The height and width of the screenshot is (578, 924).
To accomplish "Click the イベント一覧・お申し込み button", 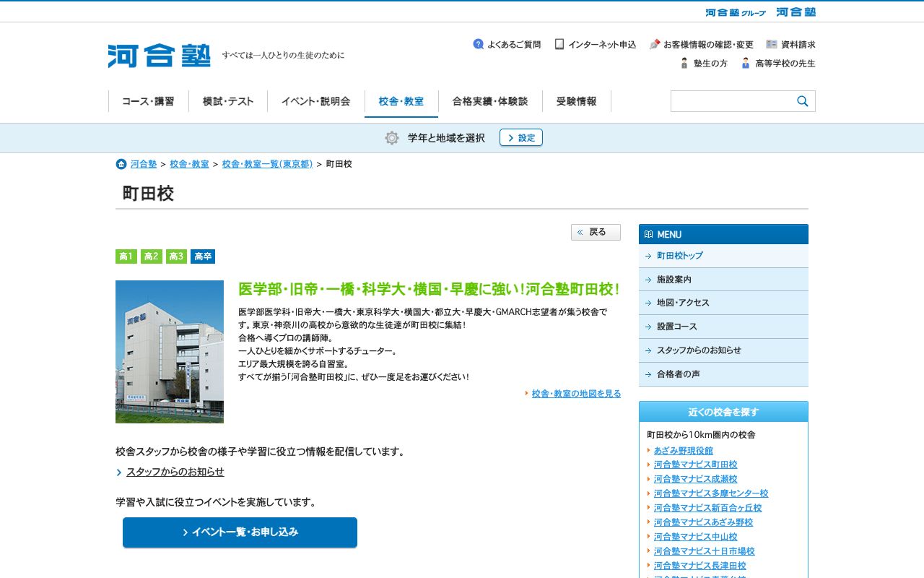I will 240,532.
